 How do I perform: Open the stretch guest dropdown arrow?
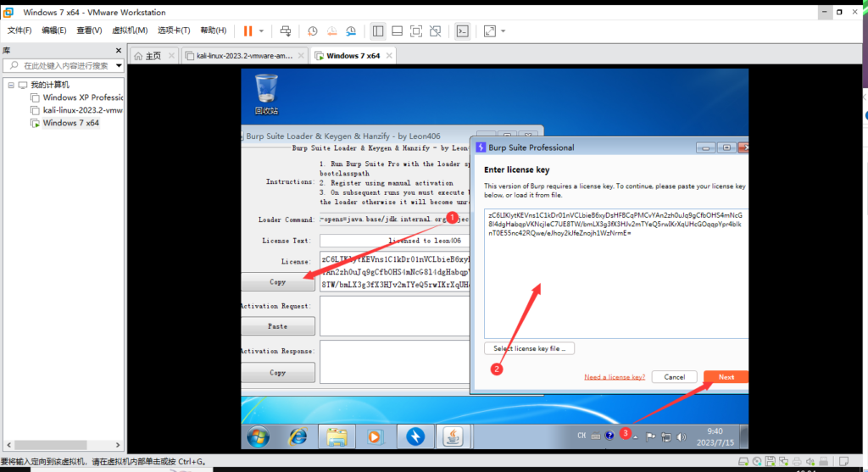point(504,31)
